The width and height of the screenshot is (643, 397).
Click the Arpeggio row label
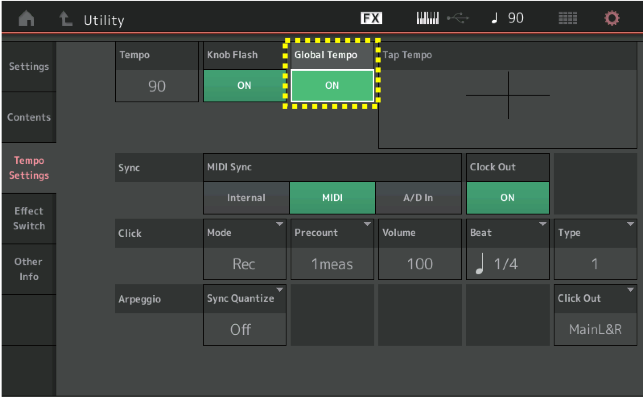click(139, 299)
